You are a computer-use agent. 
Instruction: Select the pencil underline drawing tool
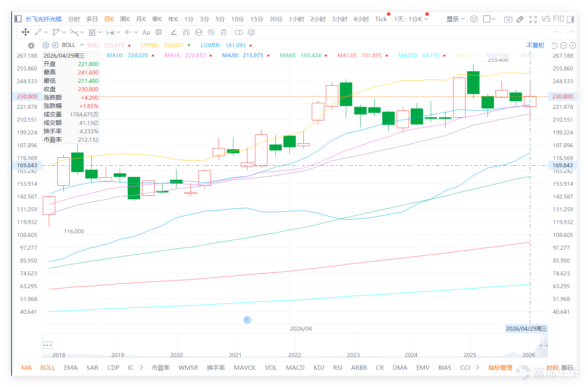point(174,32)
